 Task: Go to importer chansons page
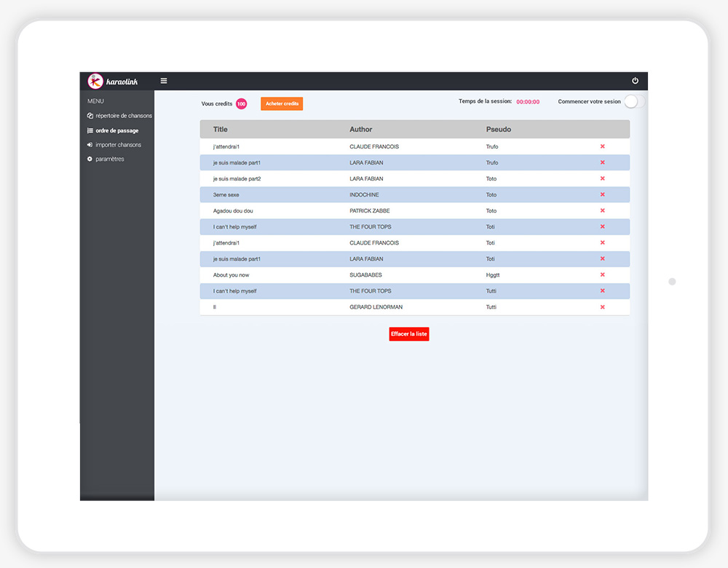(x=118, y=145)
